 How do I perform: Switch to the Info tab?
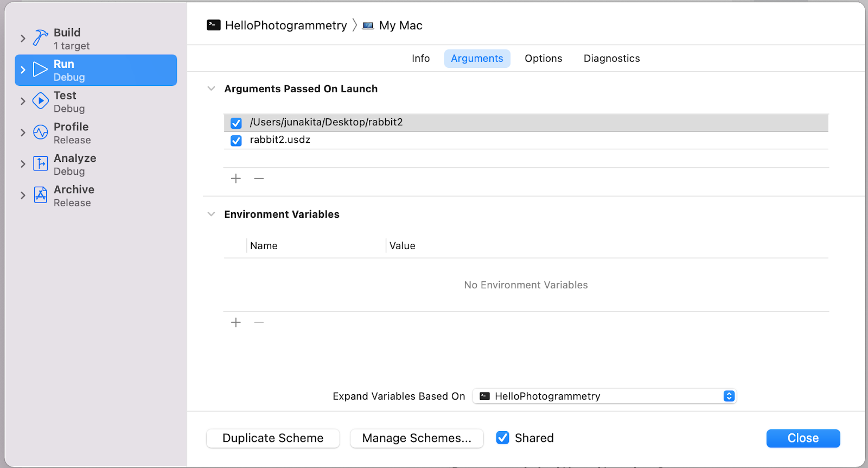pos(420,59)
